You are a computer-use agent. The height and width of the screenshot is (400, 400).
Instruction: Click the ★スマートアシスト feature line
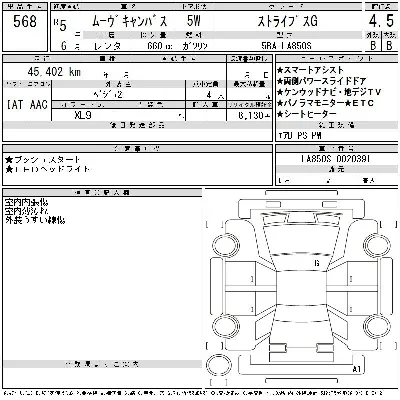click(310, 70)
